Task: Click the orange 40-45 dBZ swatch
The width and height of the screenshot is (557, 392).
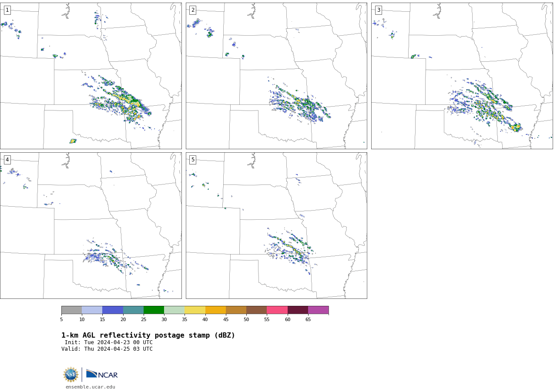Action: 215,310
